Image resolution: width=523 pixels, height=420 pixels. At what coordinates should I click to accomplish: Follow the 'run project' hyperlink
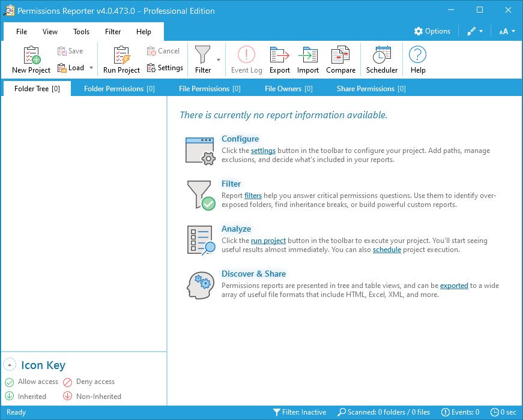268,241
